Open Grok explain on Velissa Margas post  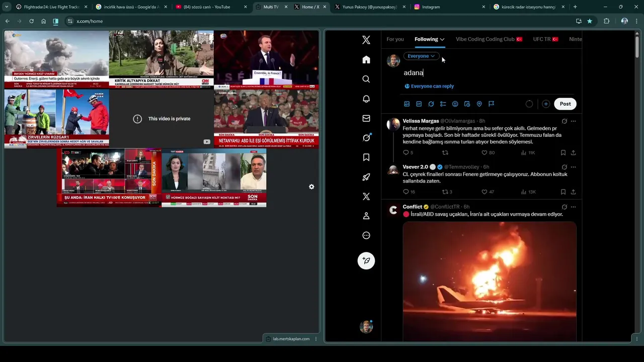point(564,121)
